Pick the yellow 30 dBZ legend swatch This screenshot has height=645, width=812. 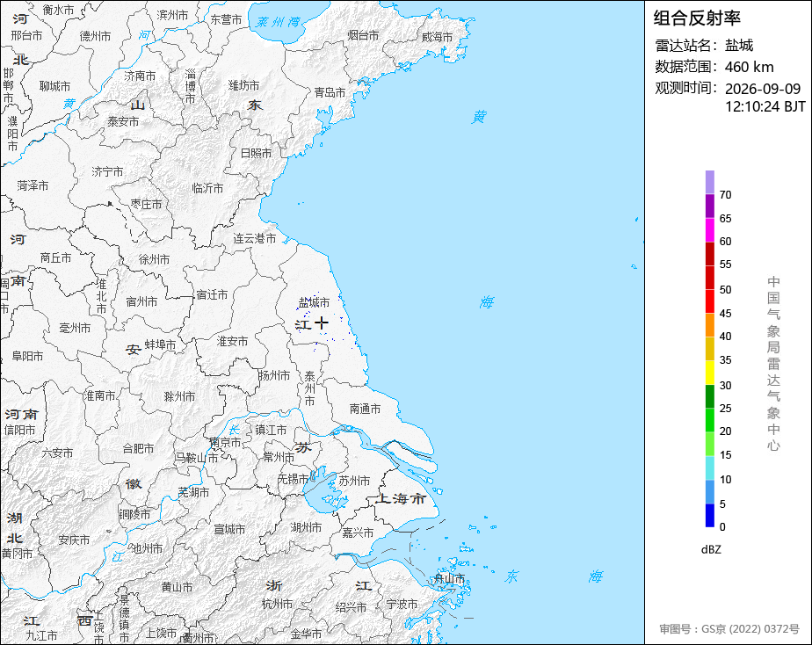[709, 373]
